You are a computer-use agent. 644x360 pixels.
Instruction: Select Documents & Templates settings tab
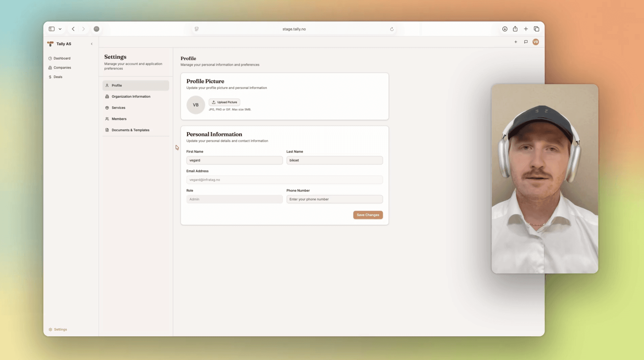point(136,130)
